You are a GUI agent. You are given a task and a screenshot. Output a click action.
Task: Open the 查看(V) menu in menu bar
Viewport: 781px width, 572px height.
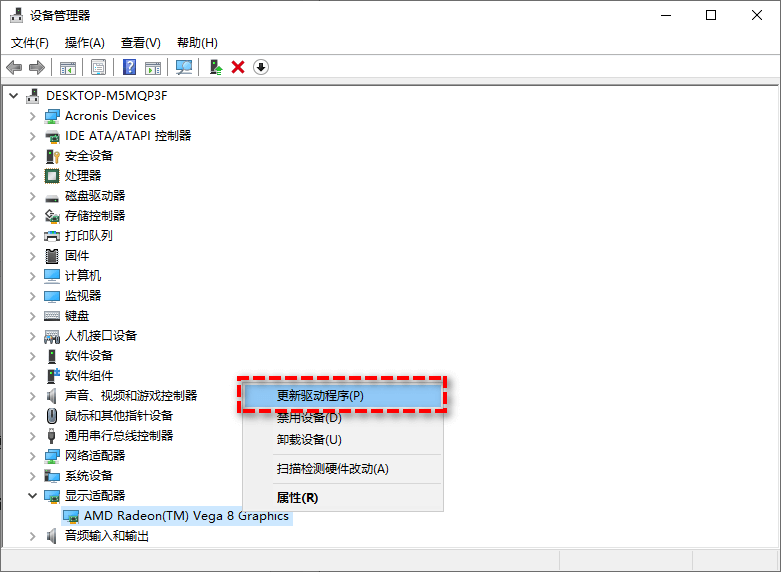(x=140, y=43)
